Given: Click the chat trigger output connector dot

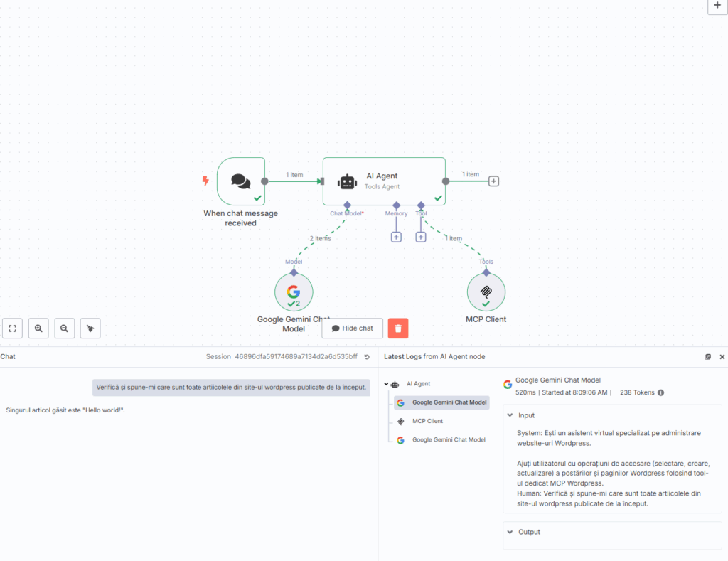Looking at the screenshot, I should (x=264, y=181).
